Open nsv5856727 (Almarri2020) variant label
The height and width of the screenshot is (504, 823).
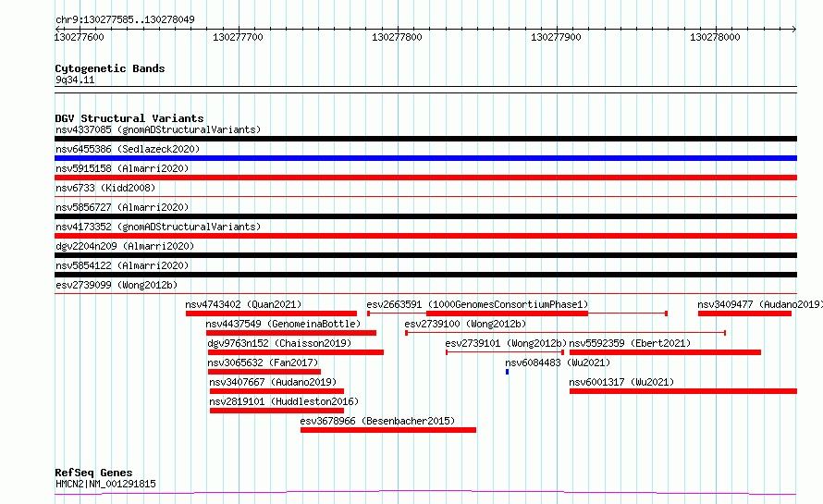pos(122,207)
